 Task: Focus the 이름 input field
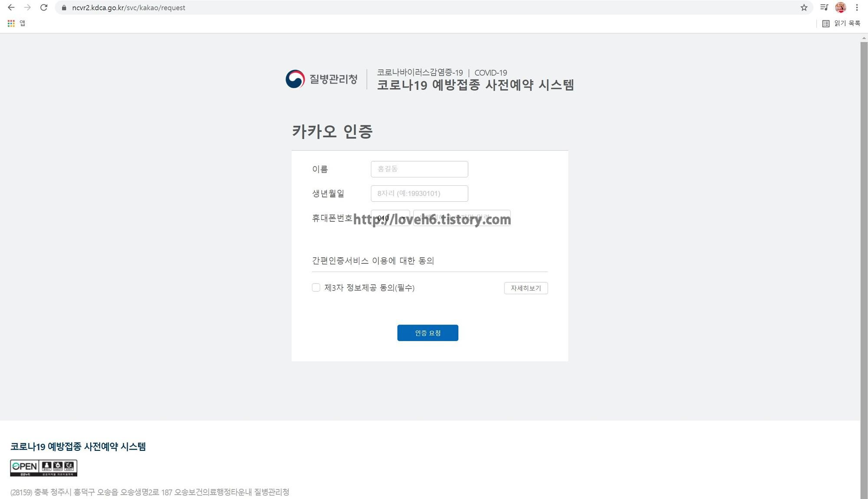(419, 169)
